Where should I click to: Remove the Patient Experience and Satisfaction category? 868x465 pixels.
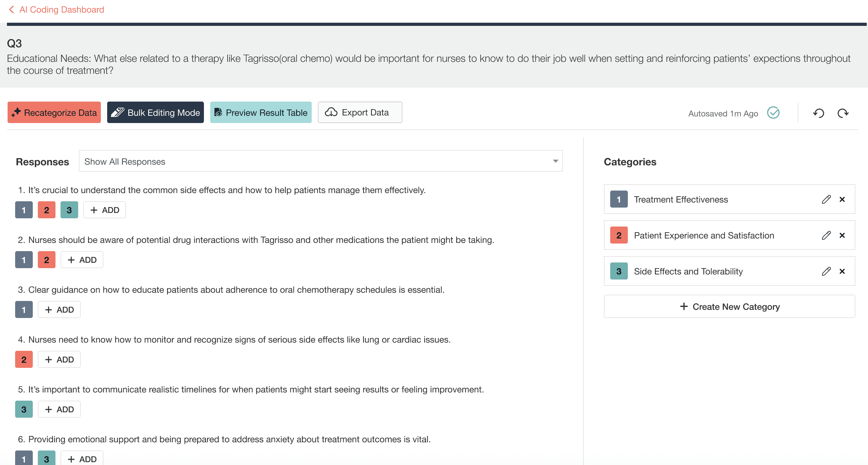click(x=842, y=235)
